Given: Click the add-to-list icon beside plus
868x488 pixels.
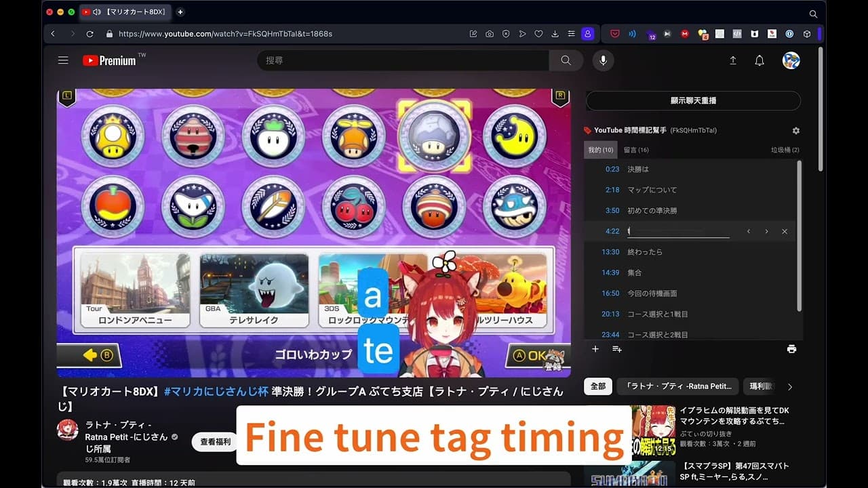Looking at the screenshot, I should 617,349.
